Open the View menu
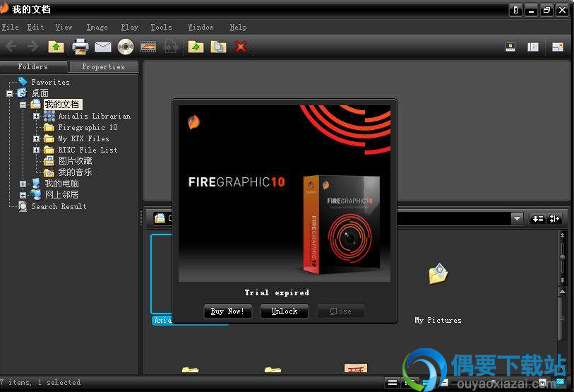Image resolution: width=574 pixels, height=392 pixels. 64,27
